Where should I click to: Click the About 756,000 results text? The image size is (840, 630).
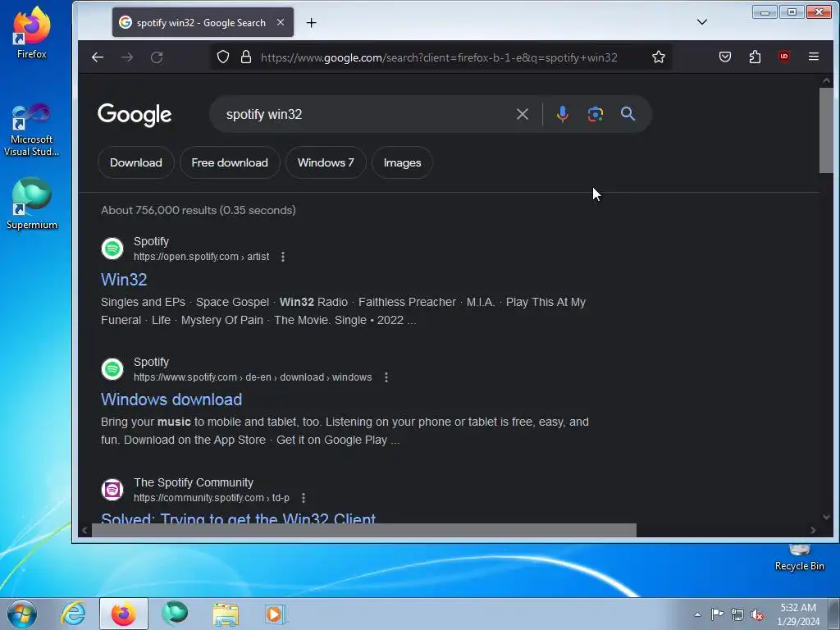(x=199, y=210)
